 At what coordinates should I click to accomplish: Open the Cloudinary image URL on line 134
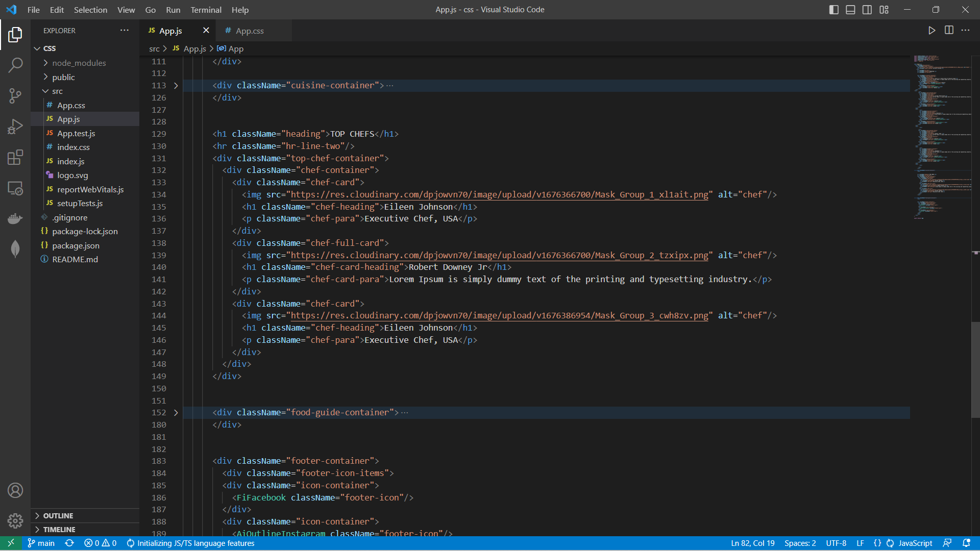tap(498, 194)
